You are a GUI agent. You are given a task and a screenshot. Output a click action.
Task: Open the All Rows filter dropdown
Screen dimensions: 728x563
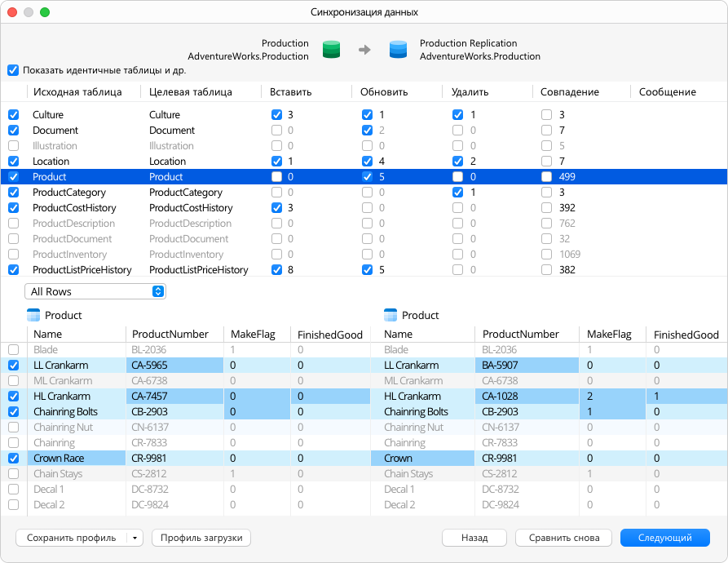pos(95,292)
